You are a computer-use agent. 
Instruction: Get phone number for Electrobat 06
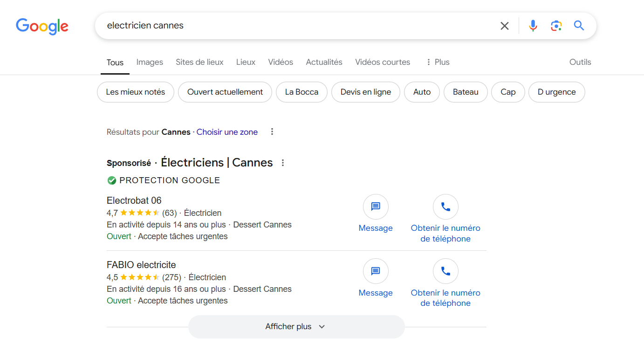point(445,207)
